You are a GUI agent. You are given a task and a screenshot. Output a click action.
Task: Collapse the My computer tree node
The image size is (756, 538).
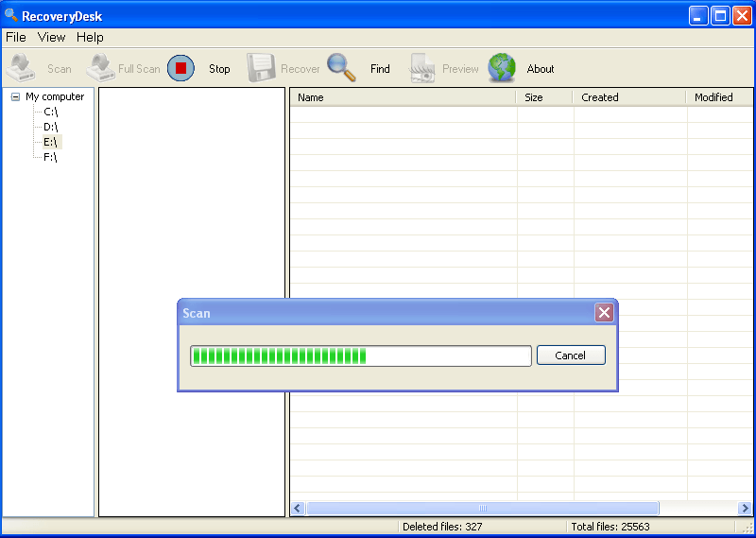point(15,96)
